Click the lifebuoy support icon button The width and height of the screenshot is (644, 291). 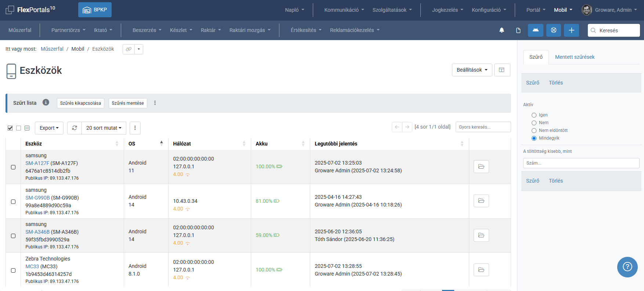(554, 30)
